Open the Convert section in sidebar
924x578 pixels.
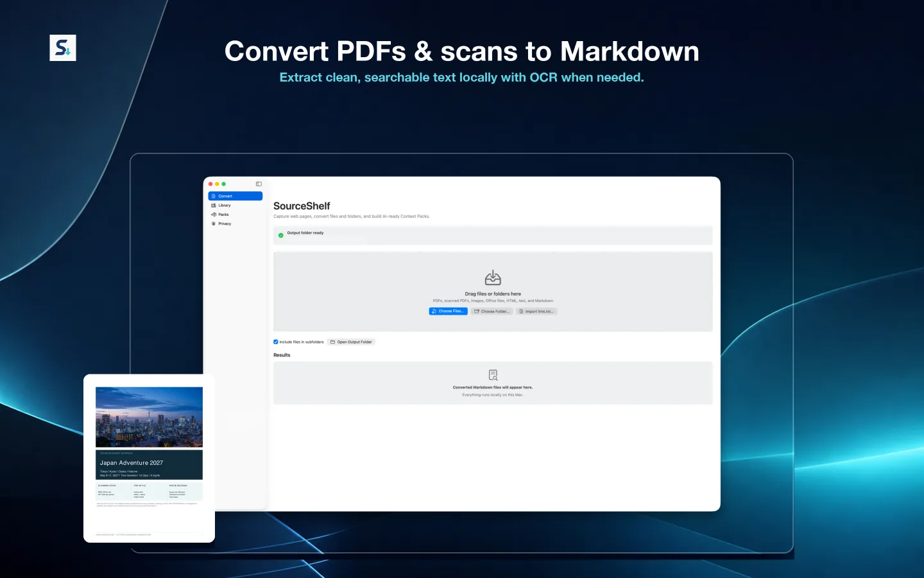pos(235,196)
